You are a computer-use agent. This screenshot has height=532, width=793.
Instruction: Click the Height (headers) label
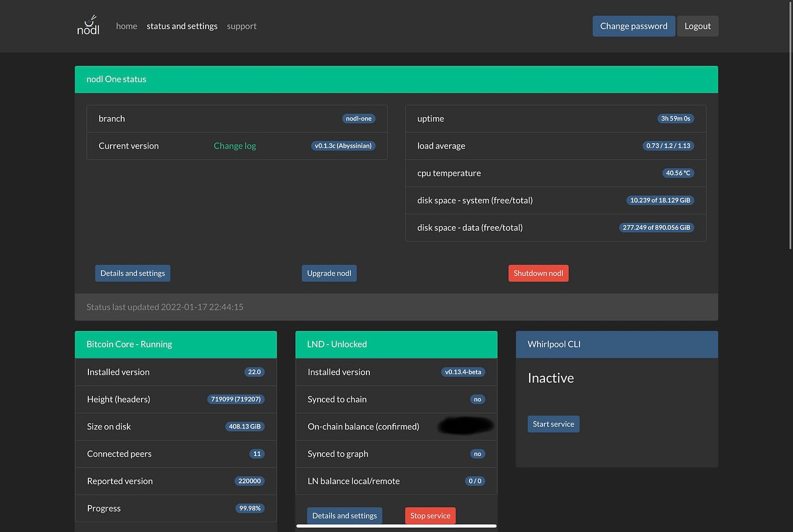click(118, 400)
